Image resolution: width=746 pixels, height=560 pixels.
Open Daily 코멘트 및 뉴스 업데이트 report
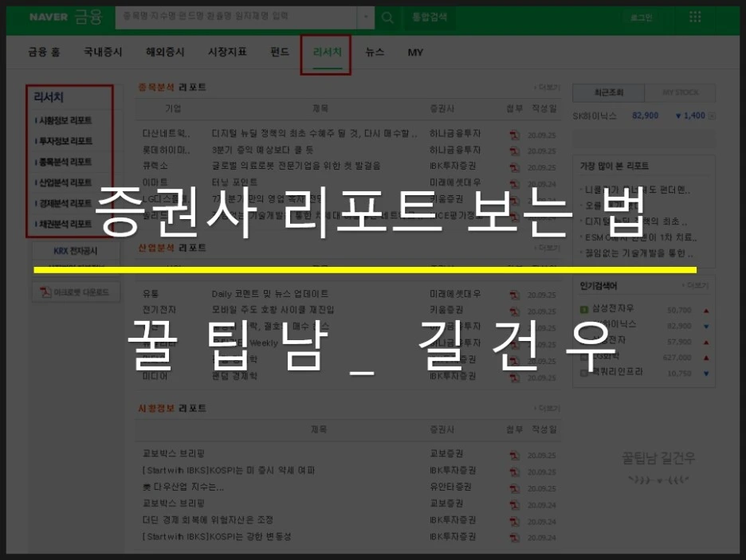[x=269, y=294]
